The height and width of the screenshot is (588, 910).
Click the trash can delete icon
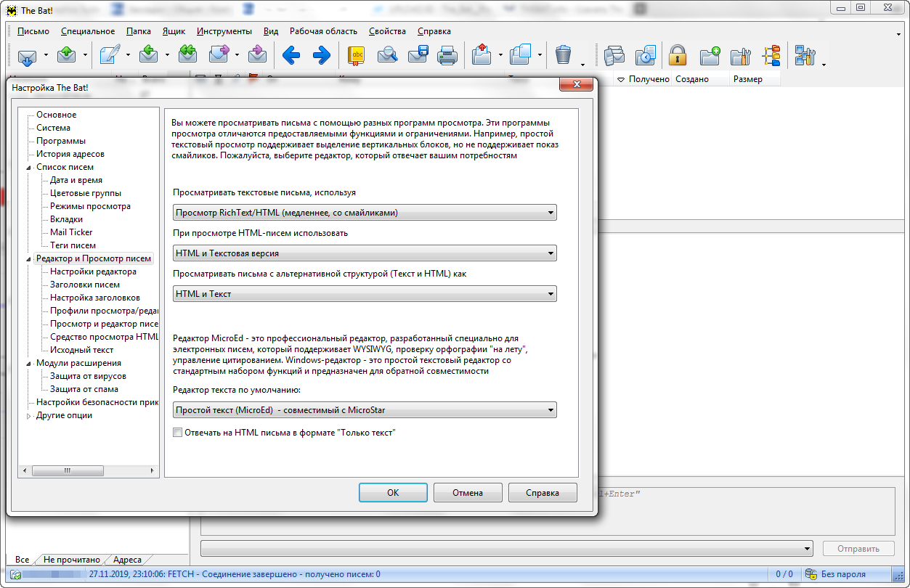click(563, 55)
